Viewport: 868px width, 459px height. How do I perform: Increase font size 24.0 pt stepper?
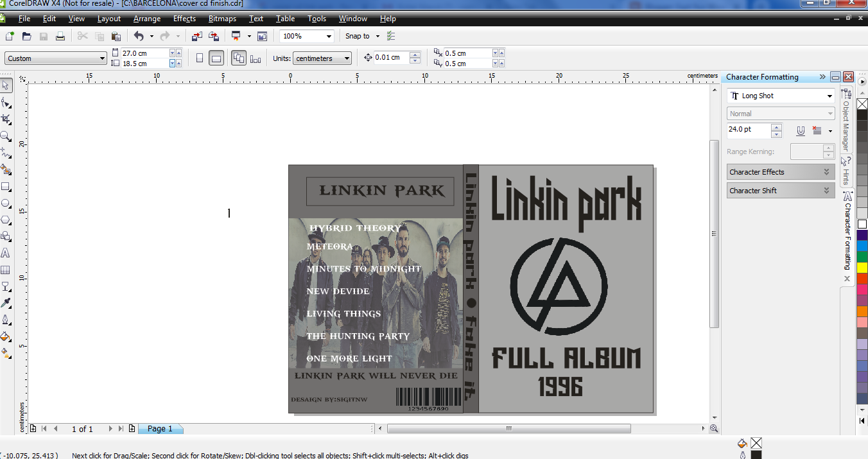(x=777, y=127)
